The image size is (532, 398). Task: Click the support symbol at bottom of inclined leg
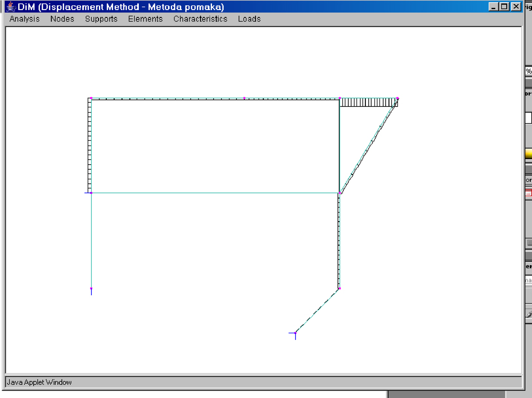pos(295,334)
